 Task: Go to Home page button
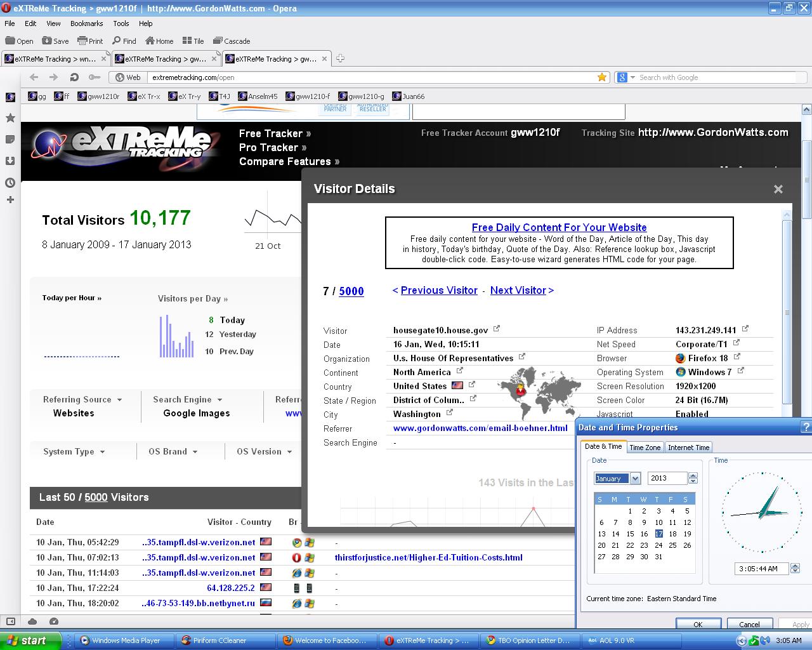159,41
